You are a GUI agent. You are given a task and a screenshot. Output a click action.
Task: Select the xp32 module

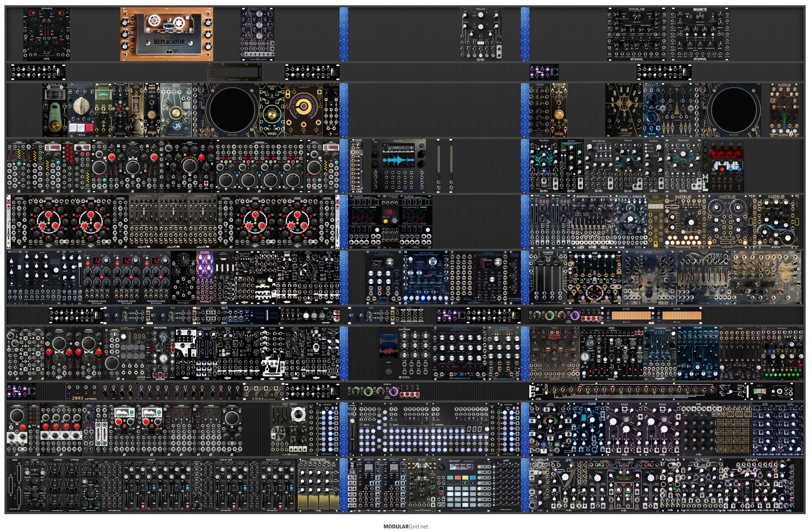506,485
